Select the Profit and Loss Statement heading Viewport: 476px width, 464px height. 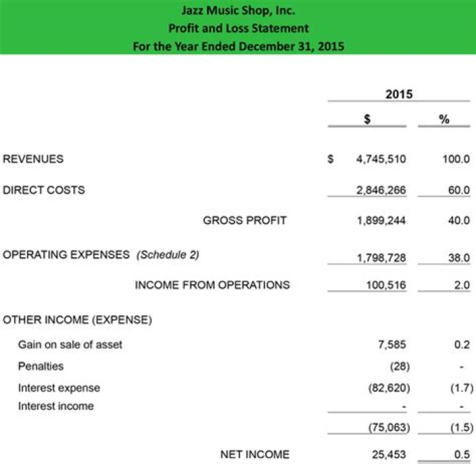pyautogui.click(x=238, y=28)
